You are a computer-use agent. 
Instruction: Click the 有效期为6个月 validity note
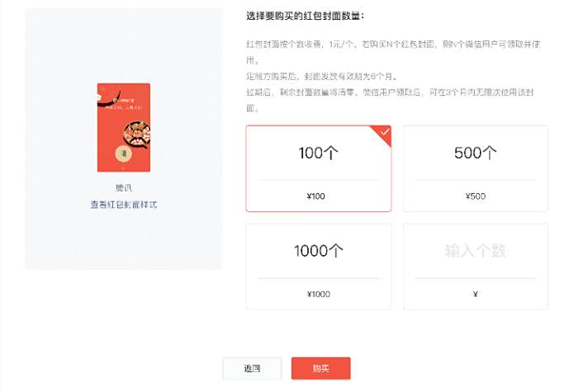pos(321,77)
